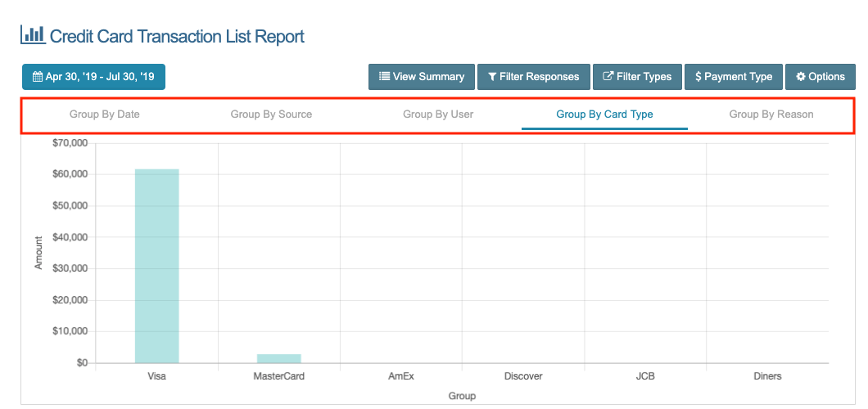Open Options via the gear icon
The image size is (868, 409).
[801, 77]
